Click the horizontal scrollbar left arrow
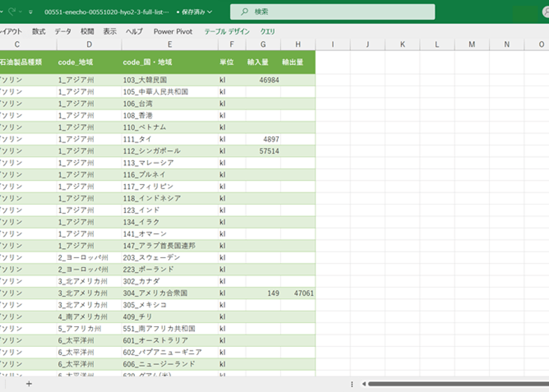Screen dimensions: 549x392 tap(364, 384)
